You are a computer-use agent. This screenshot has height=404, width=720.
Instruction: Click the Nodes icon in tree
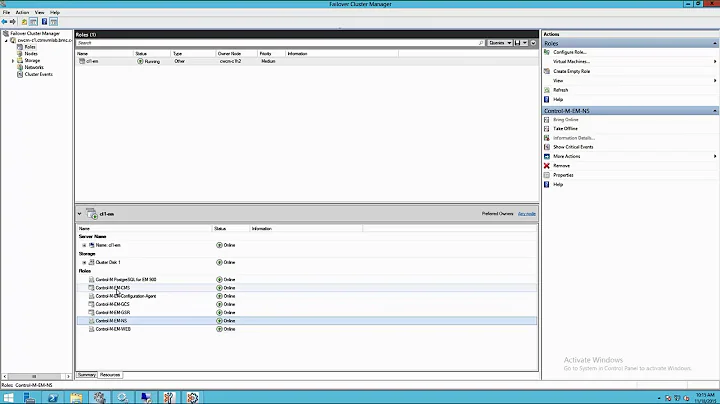pos(20,54)
